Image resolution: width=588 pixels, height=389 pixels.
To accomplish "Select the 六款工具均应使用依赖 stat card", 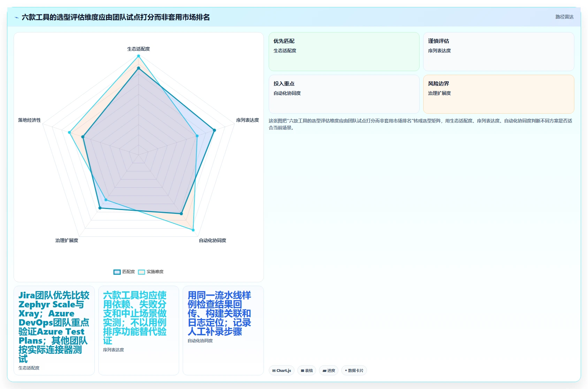I will point(139,330).
